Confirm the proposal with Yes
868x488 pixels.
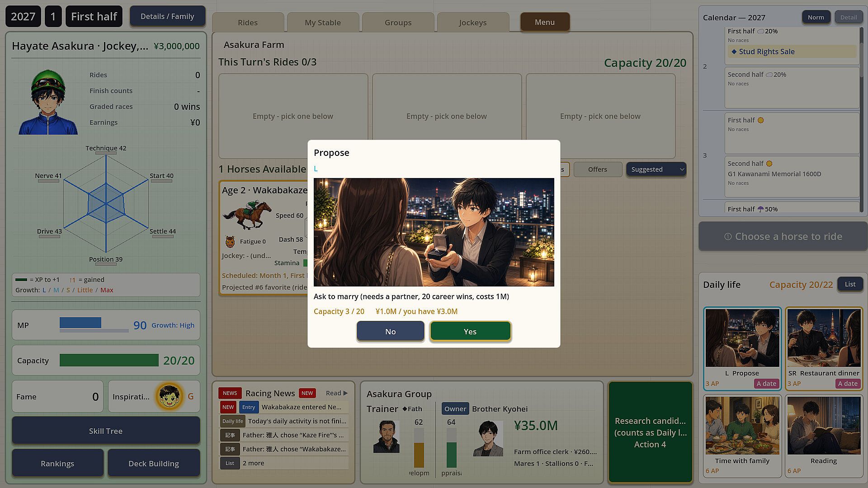point(470,331)
